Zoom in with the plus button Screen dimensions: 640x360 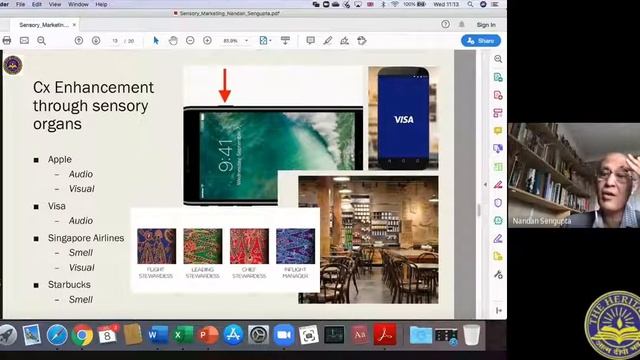(x=207, y=40)
